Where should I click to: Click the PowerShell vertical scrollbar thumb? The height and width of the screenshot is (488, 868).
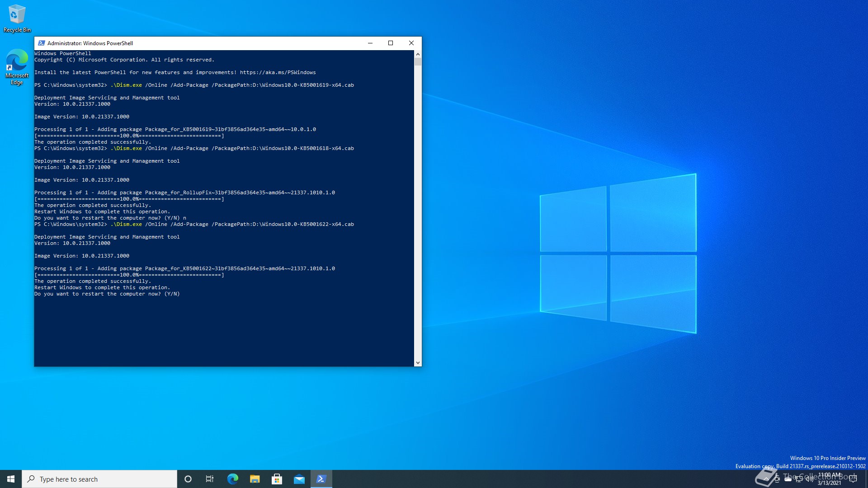tap(418, 62)
